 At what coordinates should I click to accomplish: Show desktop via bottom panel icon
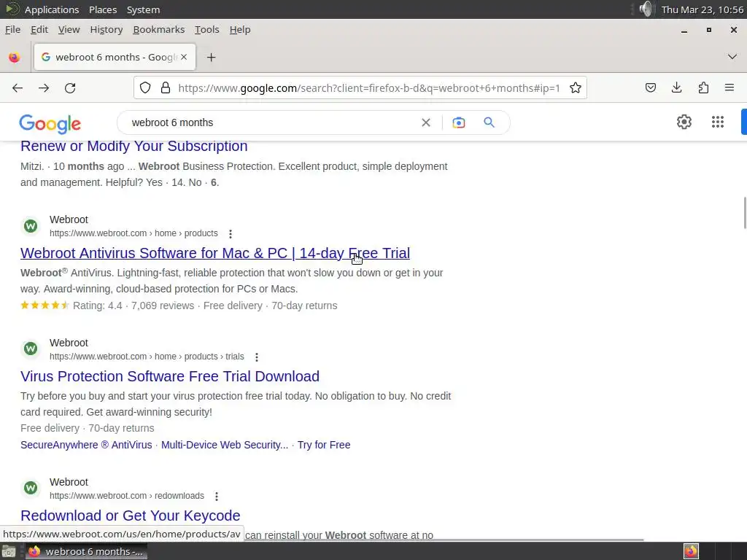tap(9, 551)
